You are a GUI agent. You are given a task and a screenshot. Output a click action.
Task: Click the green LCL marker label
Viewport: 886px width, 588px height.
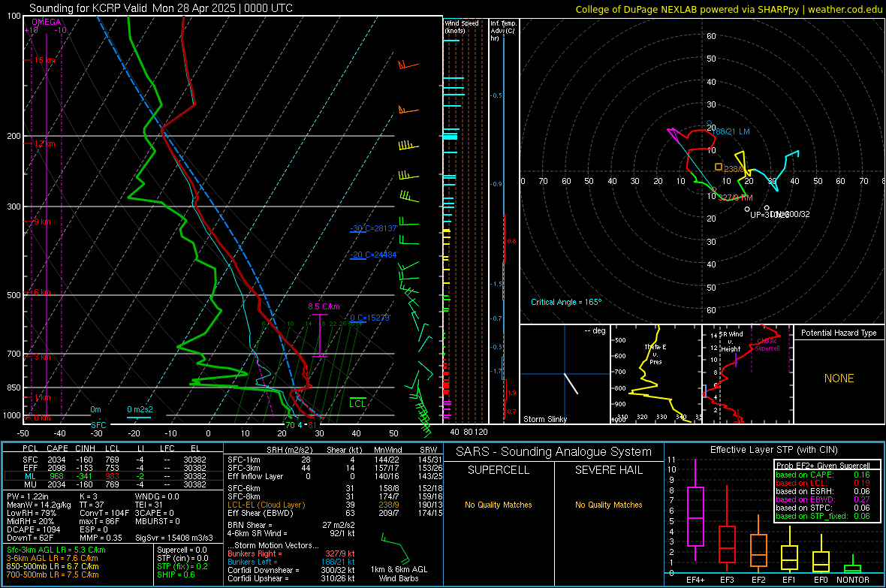click(357, 404)
